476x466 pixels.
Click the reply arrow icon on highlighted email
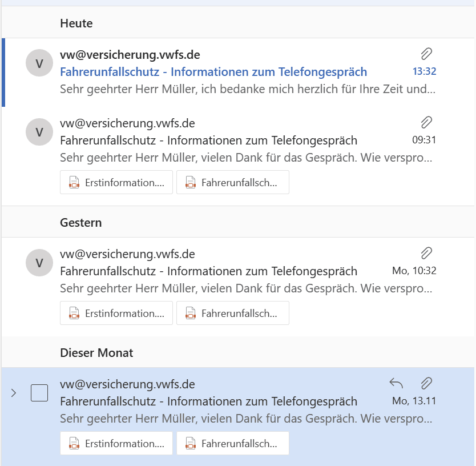pyautogui.click(x=396, y=383)
